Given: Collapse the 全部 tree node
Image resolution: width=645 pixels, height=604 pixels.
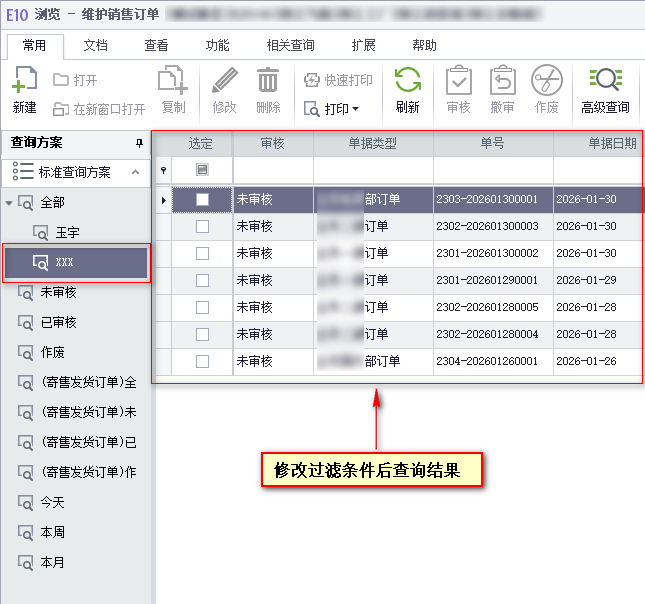Looking at the screenshot, I should click(x=10, y=203).
